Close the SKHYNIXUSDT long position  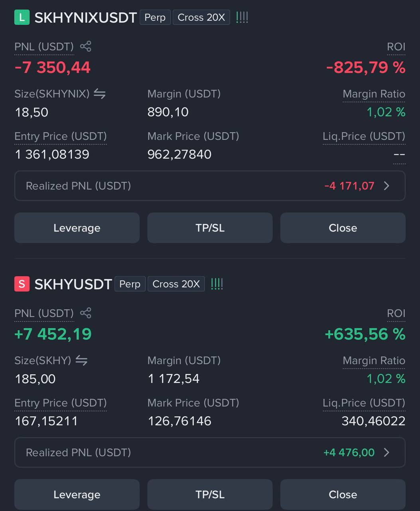click(x=343, y=228)
